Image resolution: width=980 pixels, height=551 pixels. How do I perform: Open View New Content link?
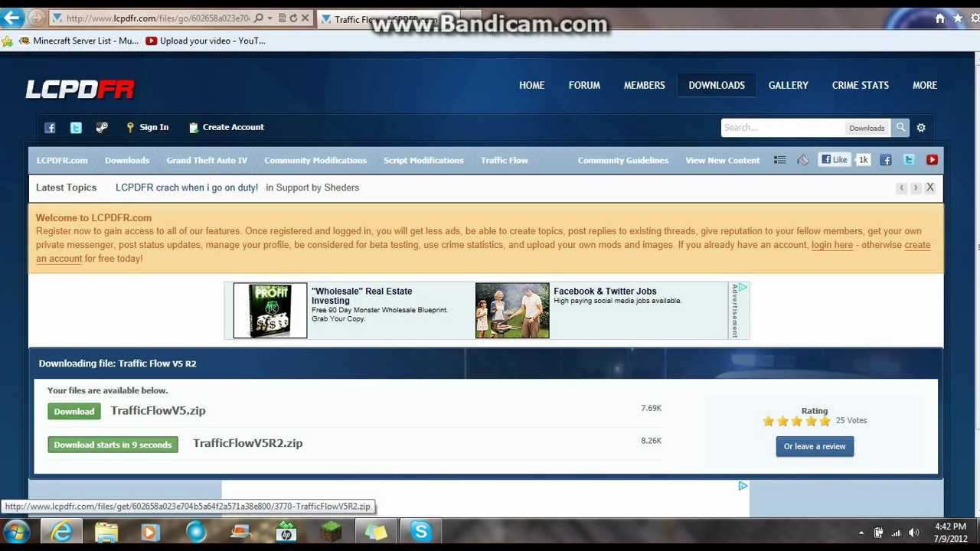[x=723, y=160]
